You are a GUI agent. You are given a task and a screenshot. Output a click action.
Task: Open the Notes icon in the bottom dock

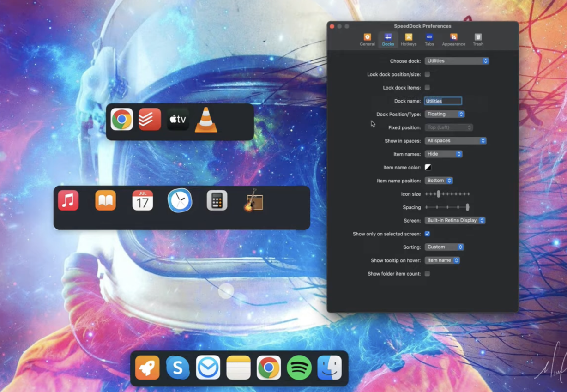click(x=238, y=368)
